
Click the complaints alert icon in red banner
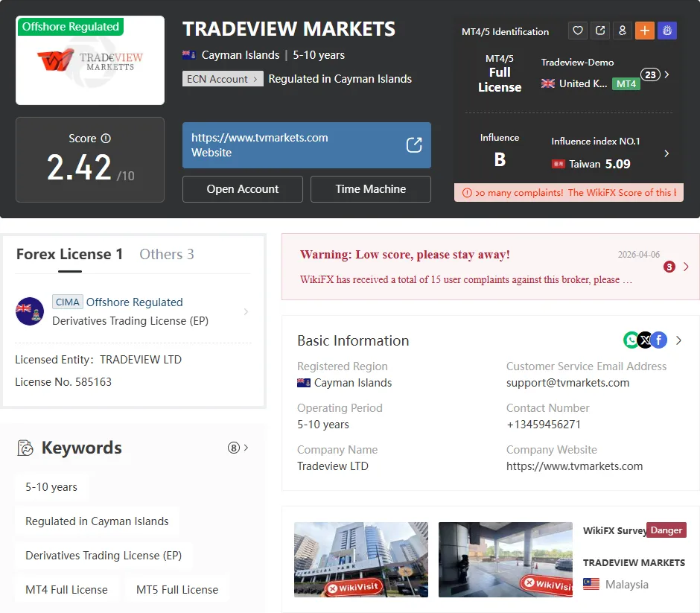[x=467, y=193]
